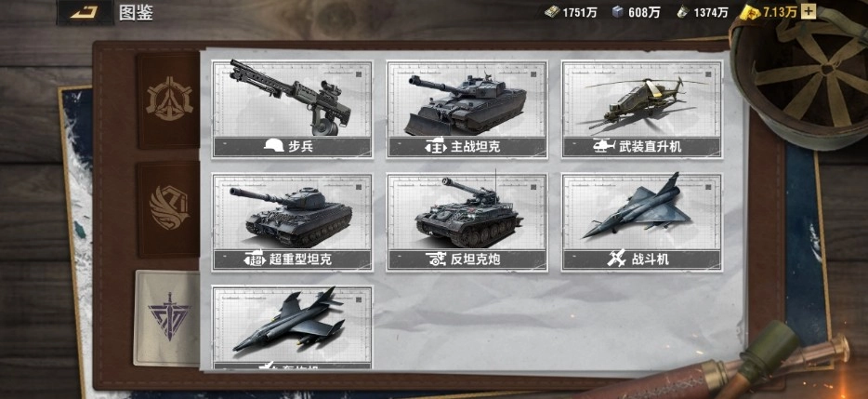
Task: Click the jet icon beside 战斗机 label
Action: point(616,259)
